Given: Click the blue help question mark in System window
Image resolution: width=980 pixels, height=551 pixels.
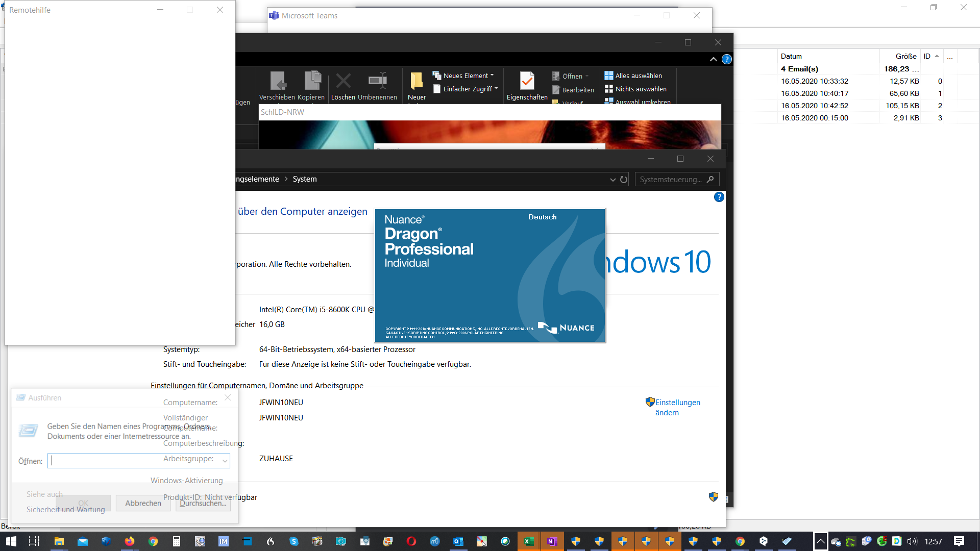Looking at the screenshot, I should [x=719, y=197].
